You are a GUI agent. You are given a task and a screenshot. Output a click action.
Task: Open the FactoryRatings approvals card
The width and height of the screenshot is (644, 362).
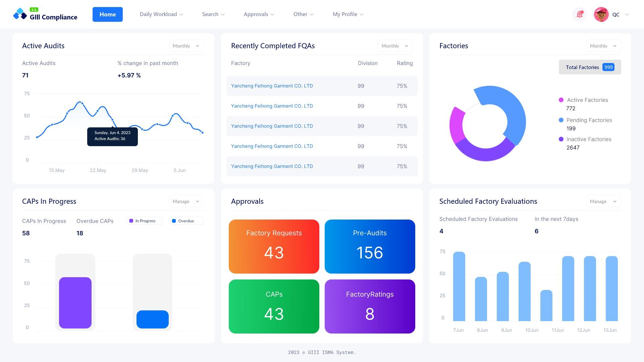370,306
